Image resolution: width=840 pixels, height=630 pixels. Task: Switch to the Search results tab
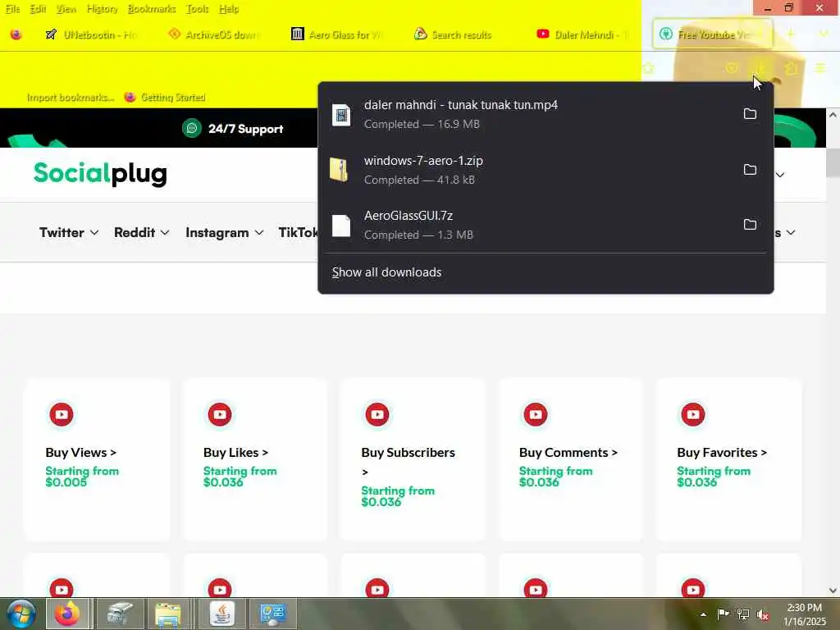point(461,34)
